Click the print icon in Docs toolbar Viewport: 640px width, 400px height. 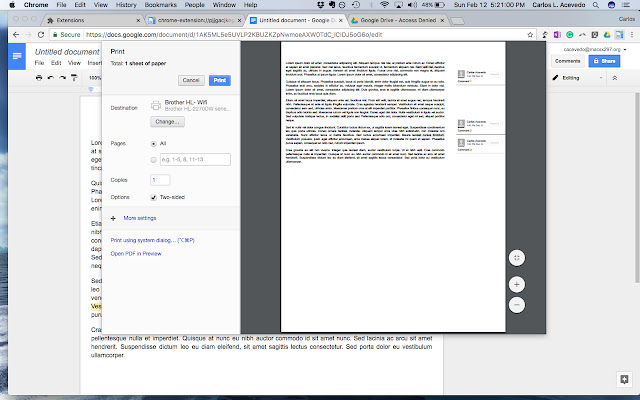[x=39, y=78]
